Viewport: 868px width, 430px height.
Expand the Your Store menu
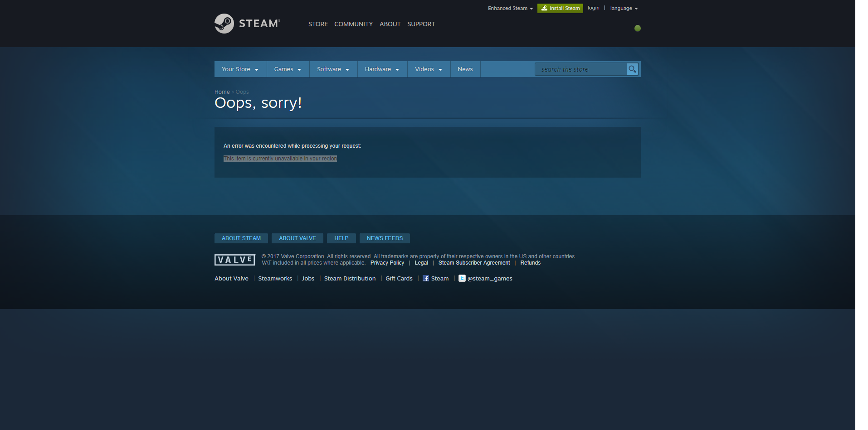tap(240, 69)
